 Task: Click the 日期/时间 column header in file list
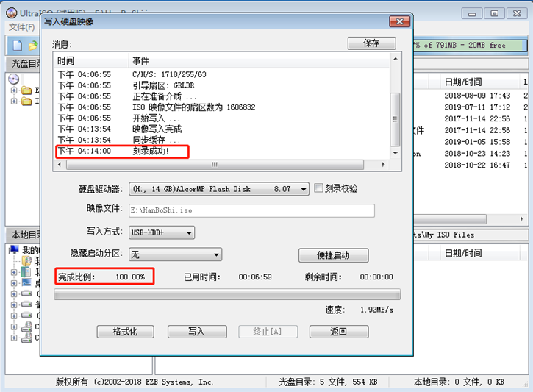pyautogui.click(x=463, y=82)
